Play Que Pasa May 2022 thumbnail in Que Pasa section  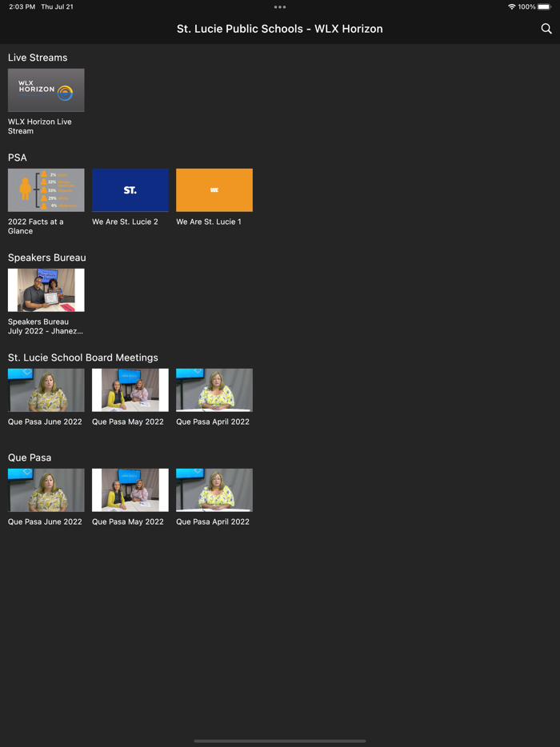(130, 490)
